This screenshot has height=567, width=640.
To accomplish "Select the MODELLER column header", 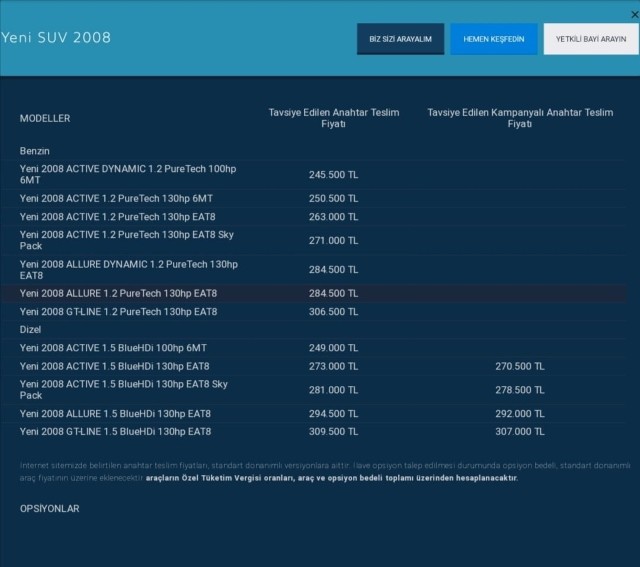I will click(x=45, y=118).
